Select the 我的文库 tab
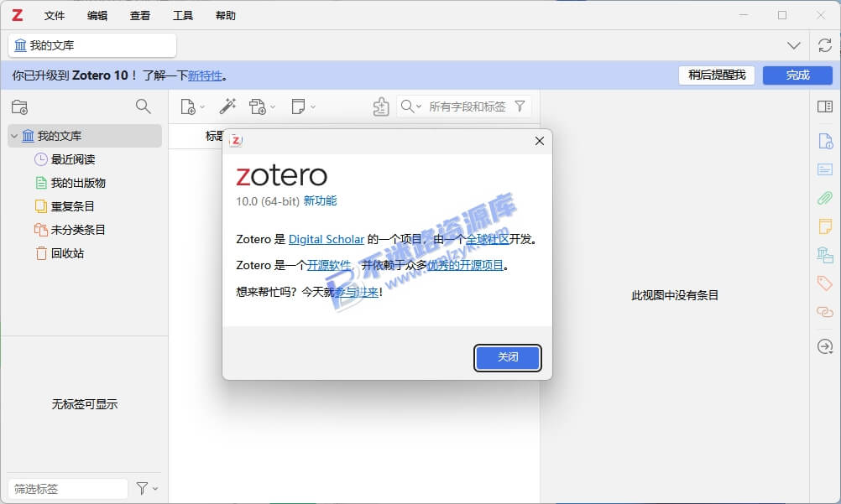 92,45
